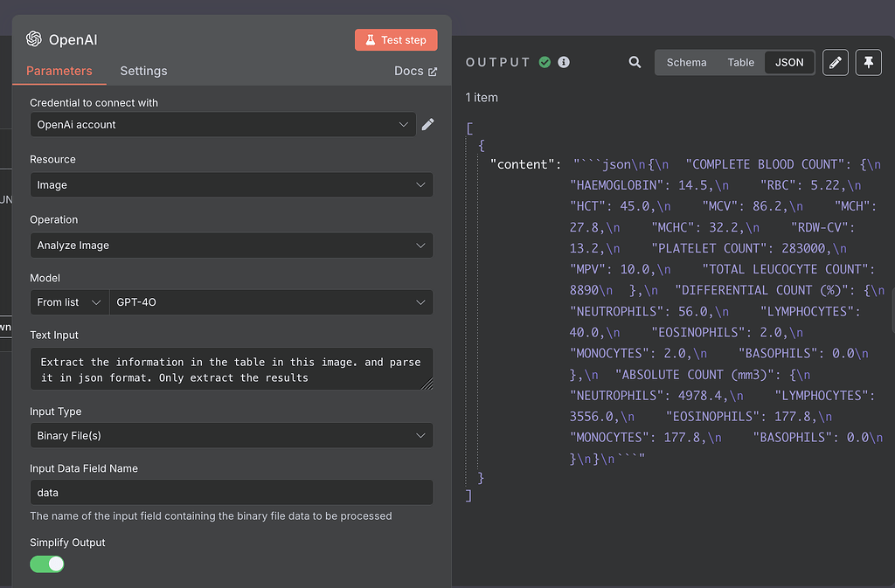895x588 pixels.
Task: Click the Input Data Field Name field containing data
Action: click(232, 492)
